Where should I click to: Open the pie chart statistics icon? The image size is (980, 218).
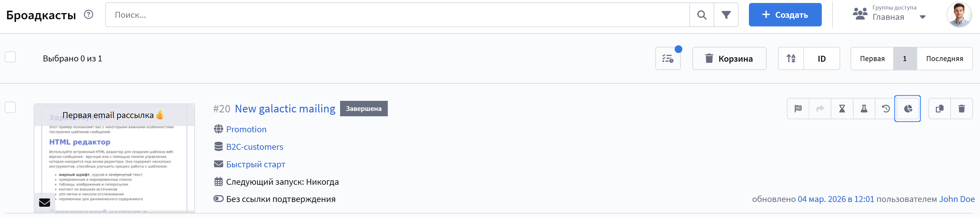point(908,109)
